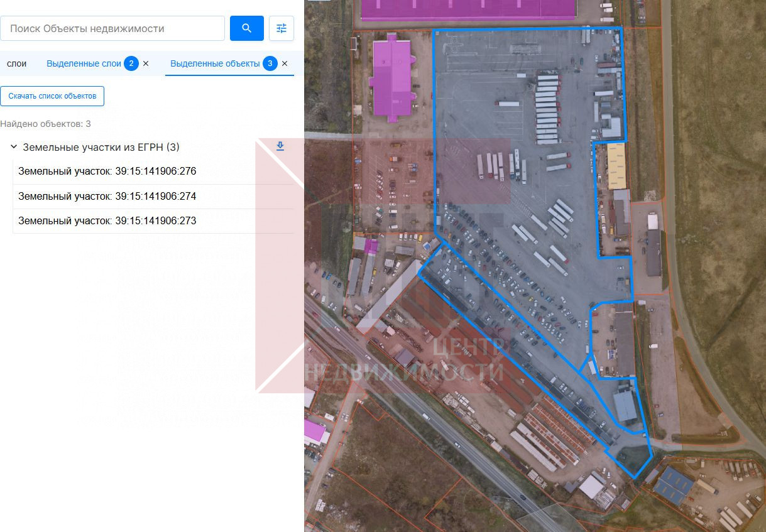
Task: Close the Выделенные слои tab
Action: [x=146, y=63]
